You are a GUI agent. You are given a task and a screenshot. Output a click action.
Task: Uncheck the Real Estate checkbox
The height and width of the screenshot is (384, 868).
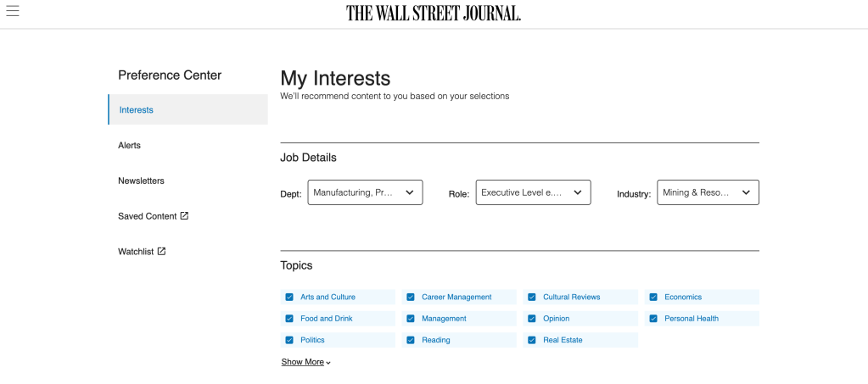(x=532, y=340)
